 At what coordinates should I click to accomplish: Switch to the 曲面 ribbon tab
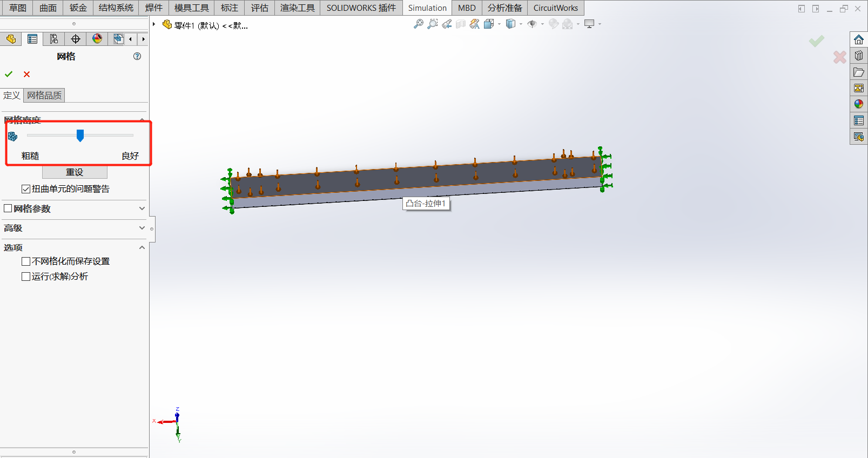point(48,8)
